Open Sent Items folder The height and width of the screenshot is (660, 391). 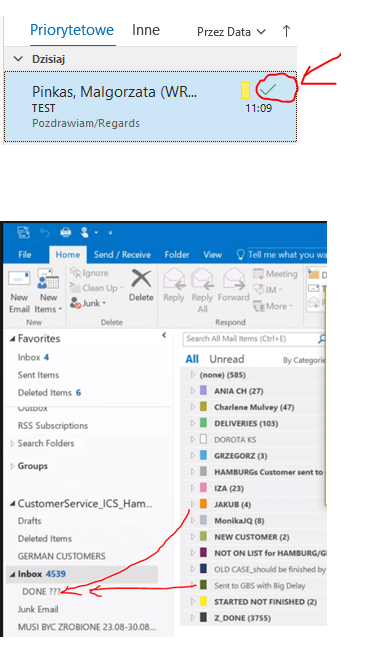coord(38,375)
